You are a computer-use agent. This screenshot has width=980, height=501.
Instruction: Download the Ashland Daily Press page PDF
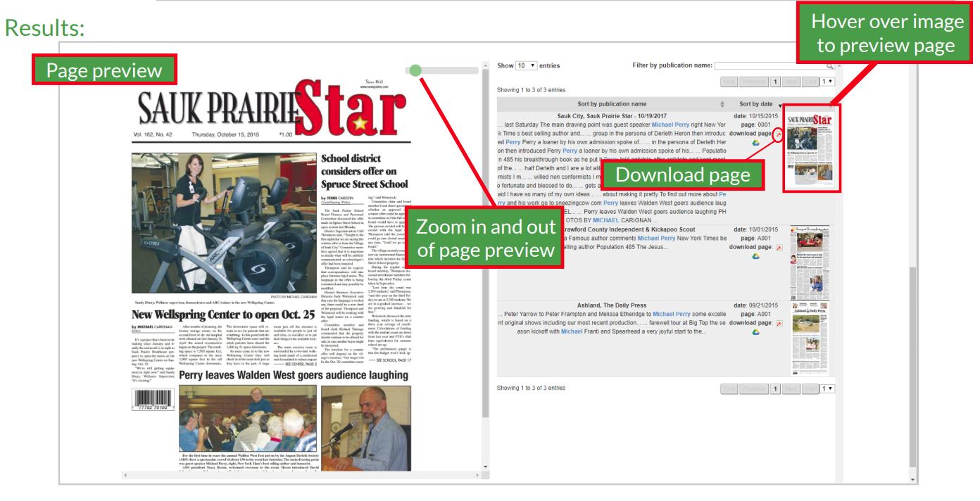(x=778, y=324)
